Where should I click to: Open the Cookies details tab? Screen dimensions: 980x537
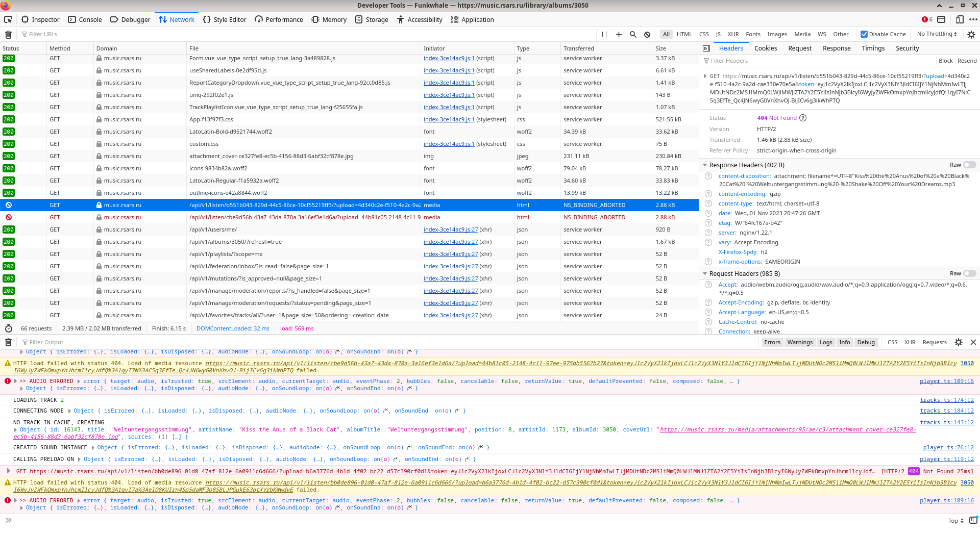766,48
